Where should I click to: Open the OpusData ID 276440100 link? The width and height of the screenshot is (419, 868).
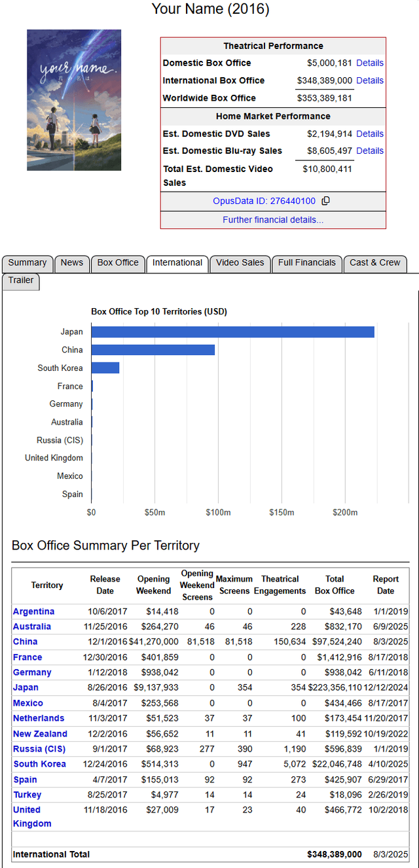tap(264, 201)
